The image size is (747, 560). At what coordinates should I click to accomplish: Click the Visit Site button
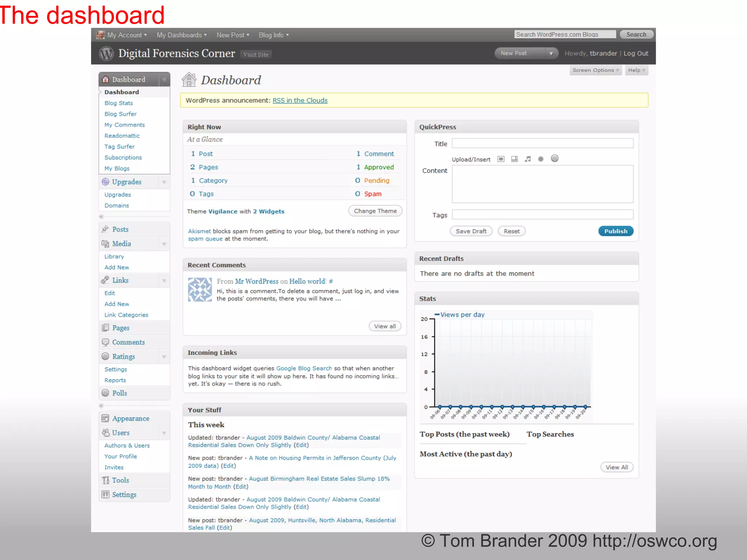(256, 54)
